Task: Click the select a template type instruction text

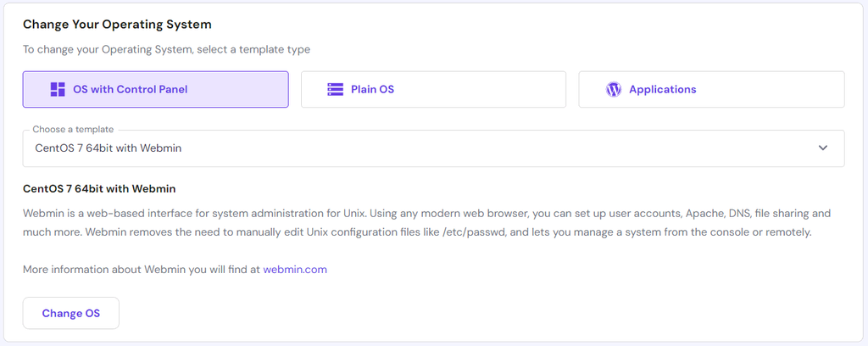Action: (166, 49)
